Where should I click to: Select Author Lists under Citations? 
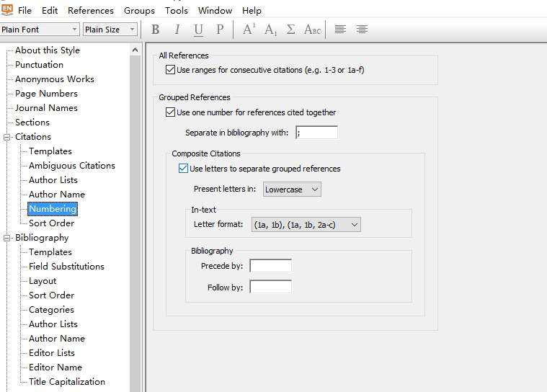pos(53,180)
